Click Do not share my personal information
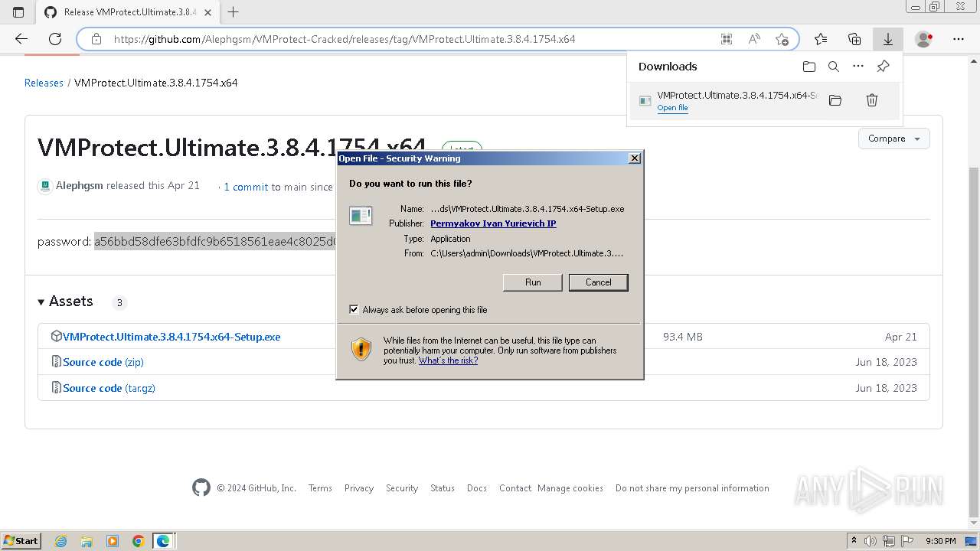Viewport: 980px width, 551px height. 692,488
